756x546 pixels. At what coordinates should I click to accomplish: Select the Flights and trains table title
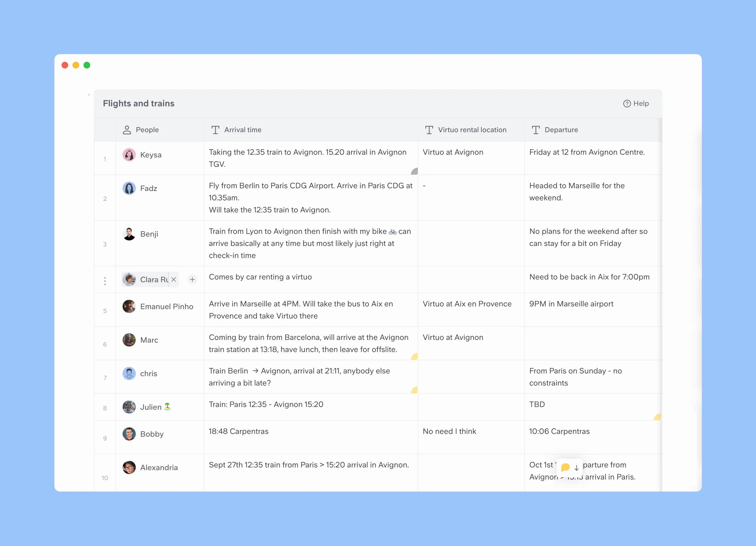(x=139, y=103)
